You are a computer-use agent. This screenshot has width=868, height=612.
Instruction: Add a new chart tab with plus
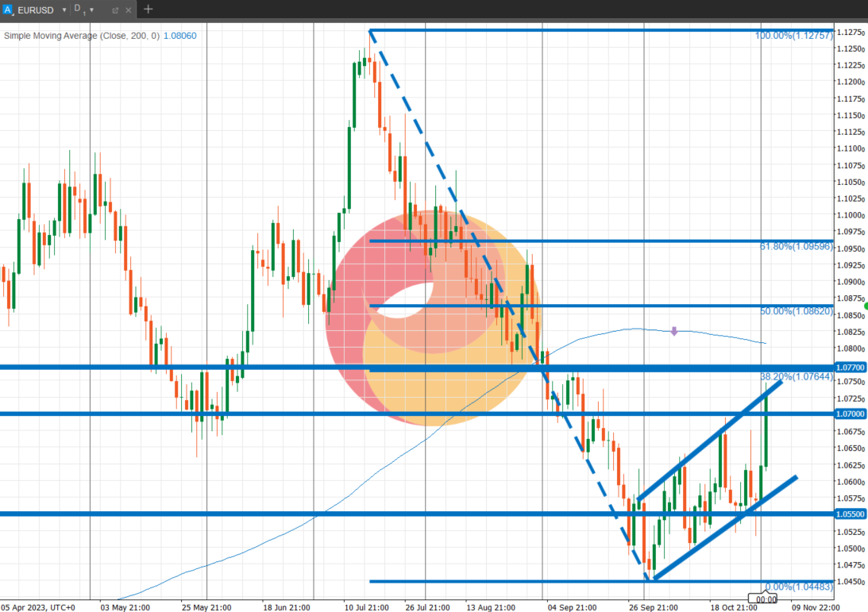[x=148, y=10]
